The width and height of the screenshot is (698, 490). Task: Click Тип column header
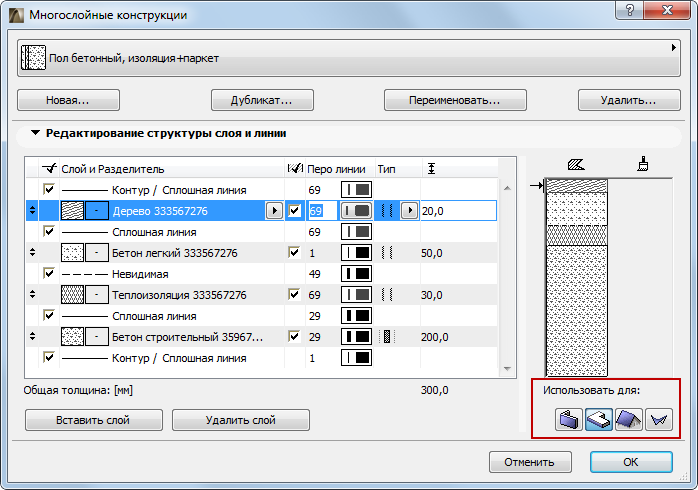tap(386, 169)
